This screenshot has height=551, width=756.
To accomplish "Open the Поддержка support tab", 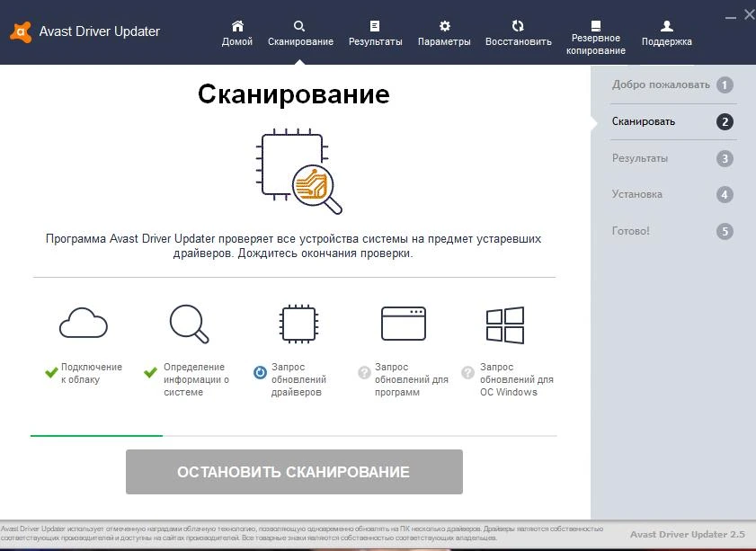I will [667, 33].
